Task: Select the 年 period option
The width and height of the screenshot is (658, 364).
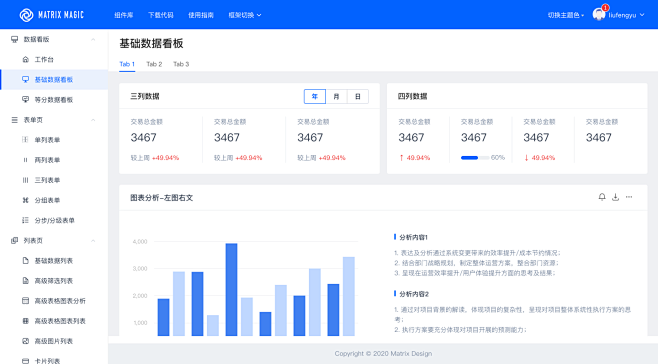Action: (315, 97)
